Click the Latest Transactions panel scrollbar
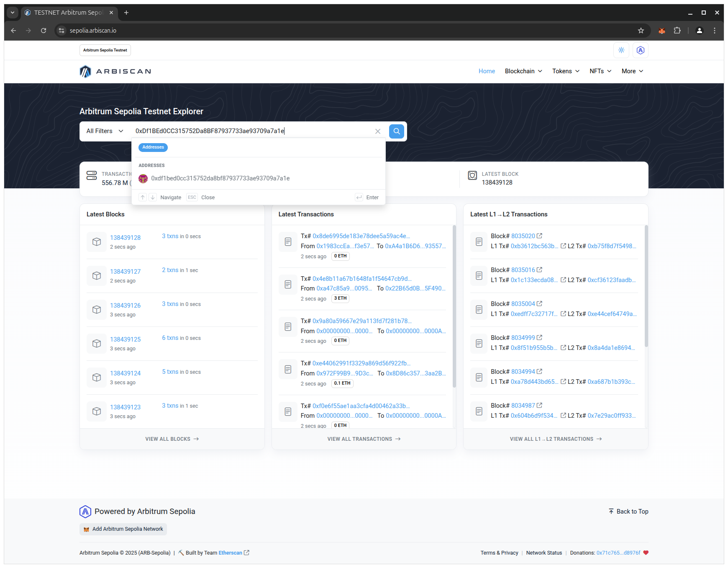728x568 pixels. point(454,306)
